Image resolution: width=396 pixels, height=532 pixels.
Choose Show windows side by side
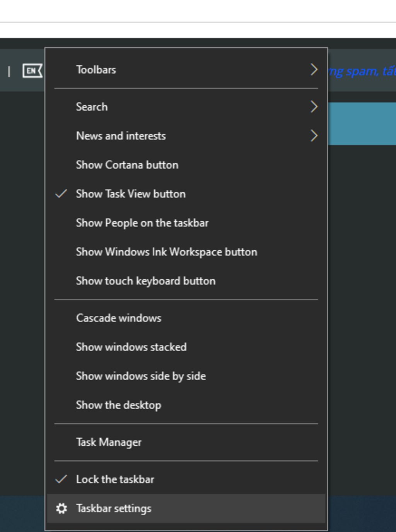[186, 376]
